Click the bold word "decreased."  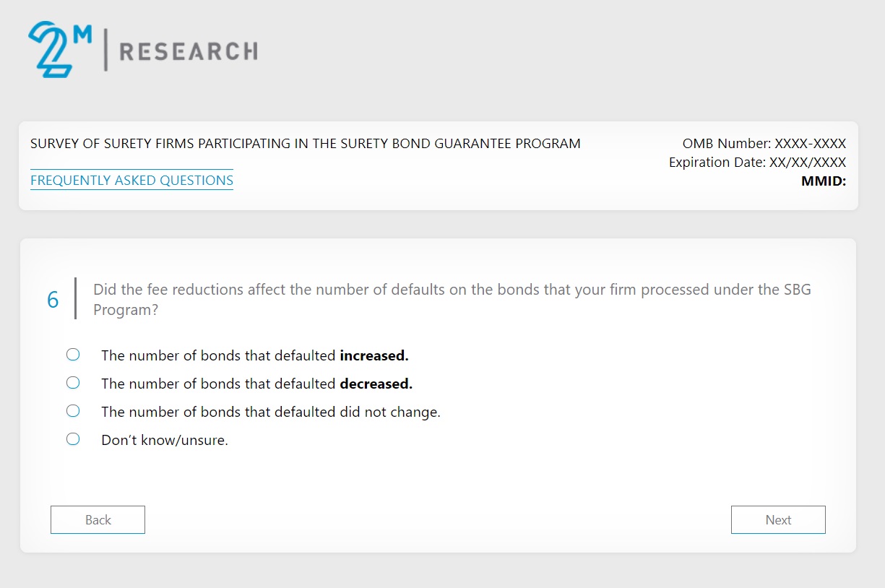376,384
